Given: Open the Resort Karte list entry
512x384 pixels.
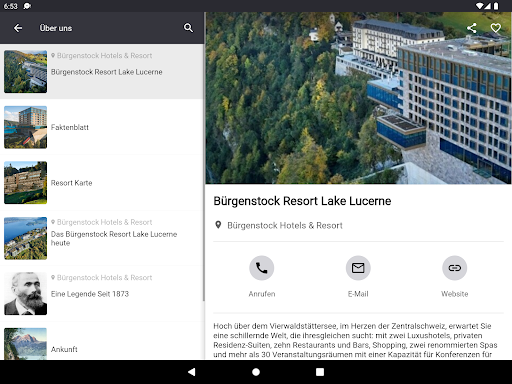Looking at the screenshot, I should (102, 183).
